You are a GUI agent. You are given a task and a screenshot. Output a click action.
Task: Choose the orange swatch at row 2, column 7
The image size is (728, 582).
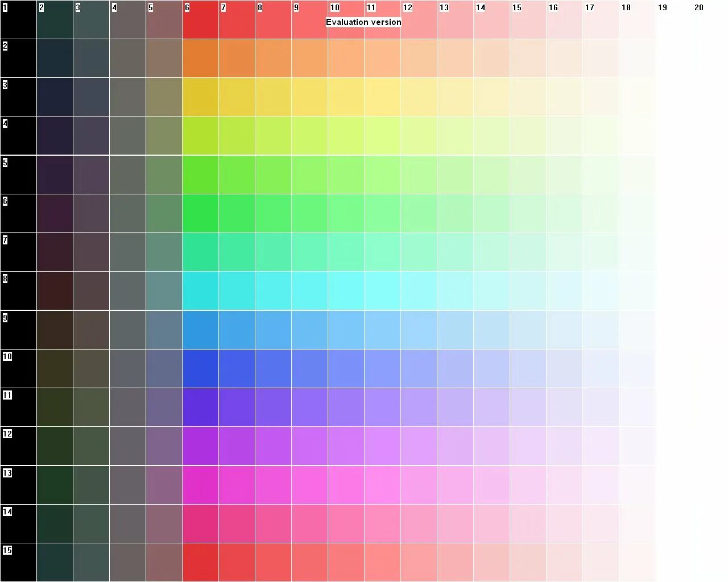coord(237,58)
